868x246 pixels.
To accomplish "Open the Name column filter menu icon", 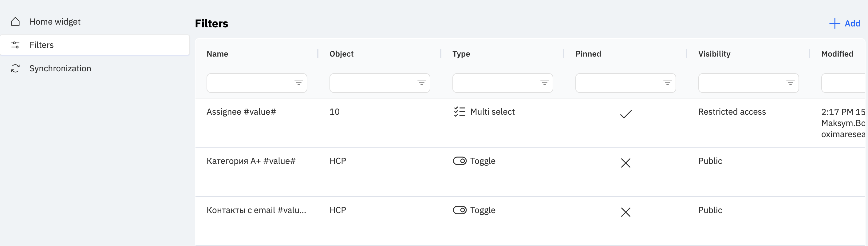I will pos(298,83).
